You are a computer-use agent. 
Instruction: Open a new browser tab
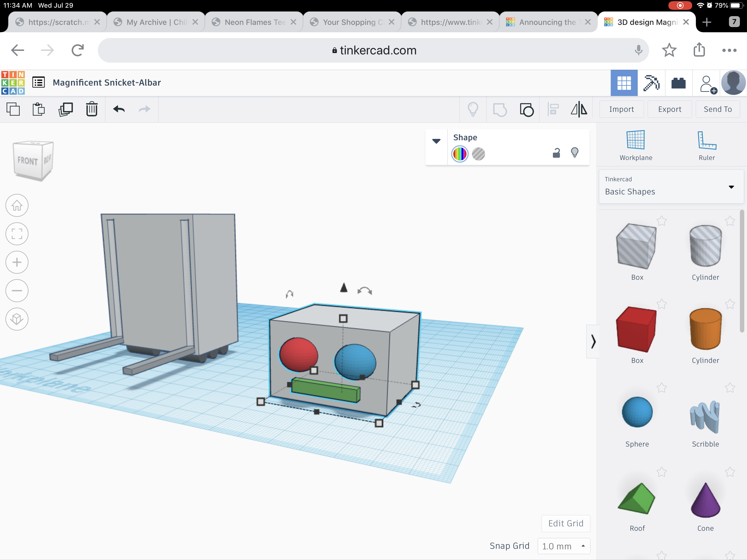[707, 22]
